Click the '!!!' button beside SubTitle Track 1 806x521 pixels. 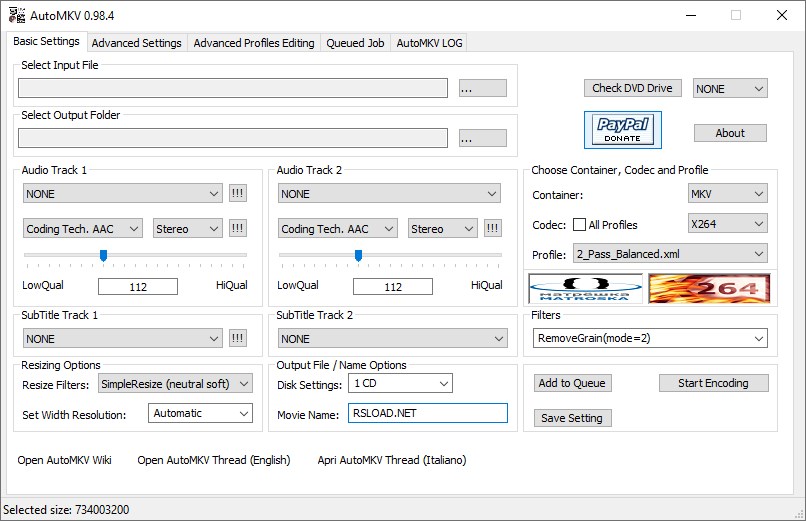point(237,338)
